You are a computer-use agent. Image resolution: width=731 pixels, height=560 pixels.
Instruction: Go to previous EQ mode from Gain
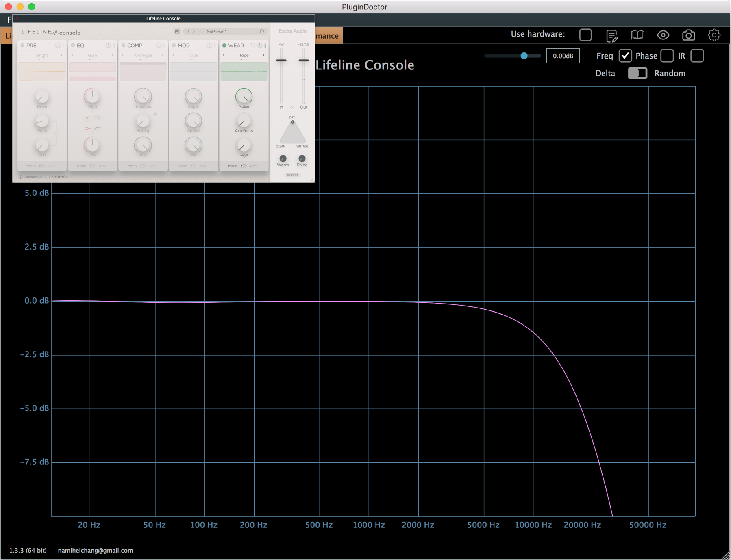(x=73, y=55)
